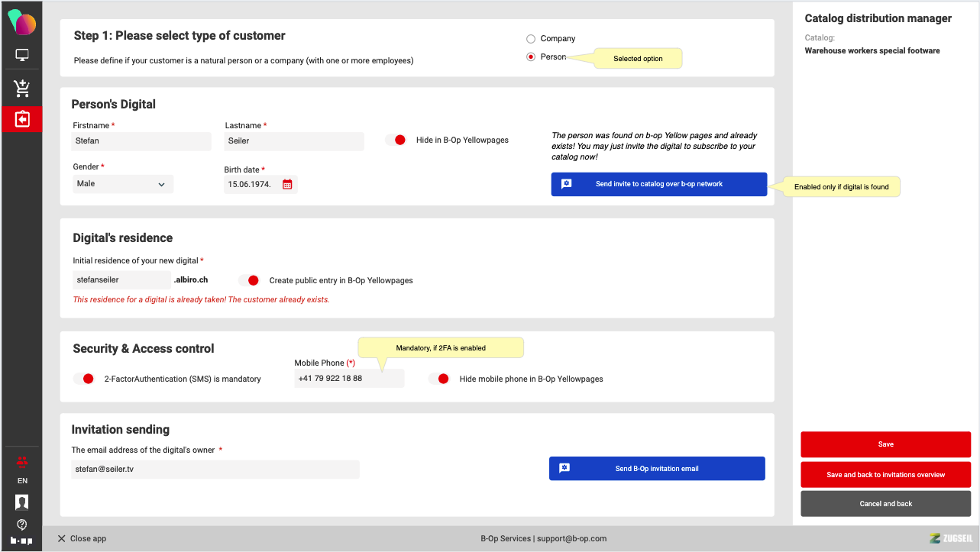Select the Company radio button
980x552 pixels.
(x=531, y=39)
